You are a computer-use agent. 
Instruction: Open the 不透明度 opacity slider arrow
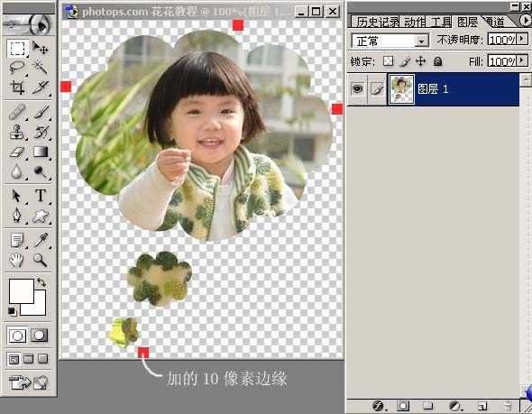tap(522, 39)
